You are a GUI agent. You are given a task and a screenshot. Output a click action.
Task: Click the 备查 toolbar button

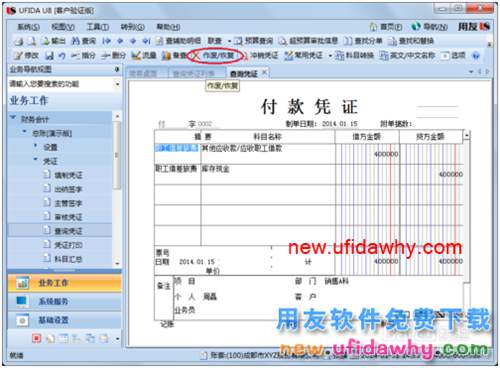[x=173, y=55]
